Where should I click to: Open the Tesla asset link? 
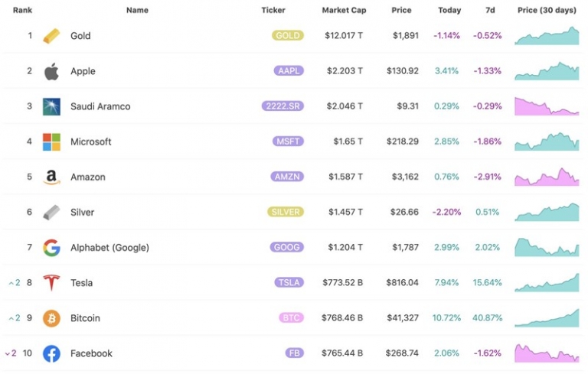point(81,282)
